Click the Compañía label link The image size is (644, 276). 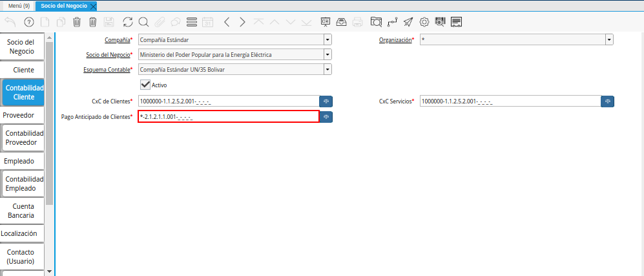pyautogui.click(x=118, y=40)
